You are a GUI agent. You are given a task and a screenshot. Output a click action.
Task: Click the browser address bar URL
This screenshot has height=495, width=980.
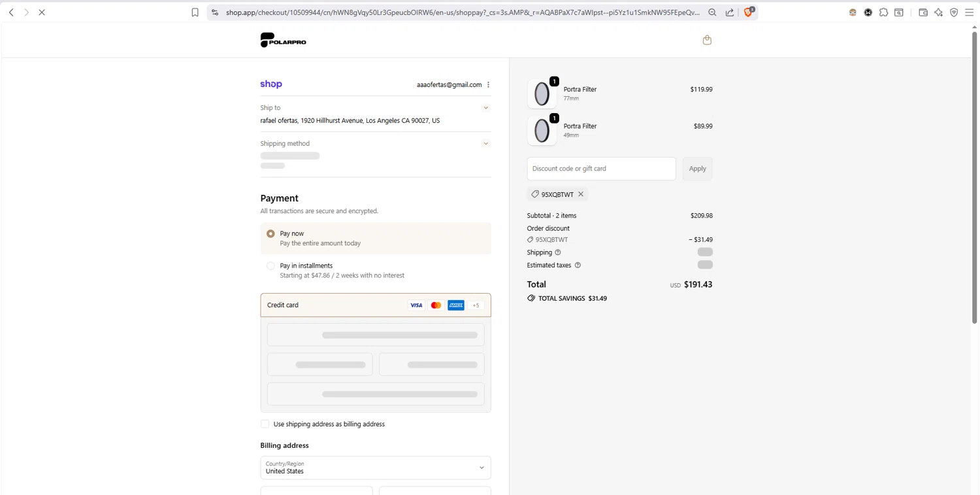point(463,12)
